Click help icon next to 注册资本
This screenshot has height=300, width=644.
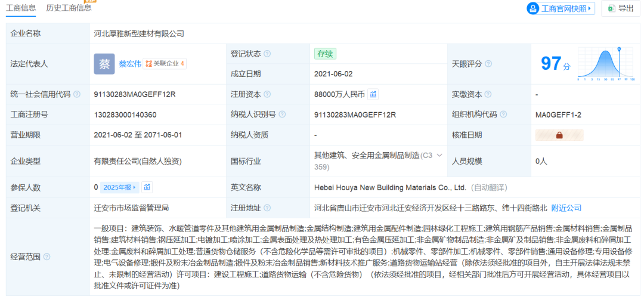pos(267,94)
